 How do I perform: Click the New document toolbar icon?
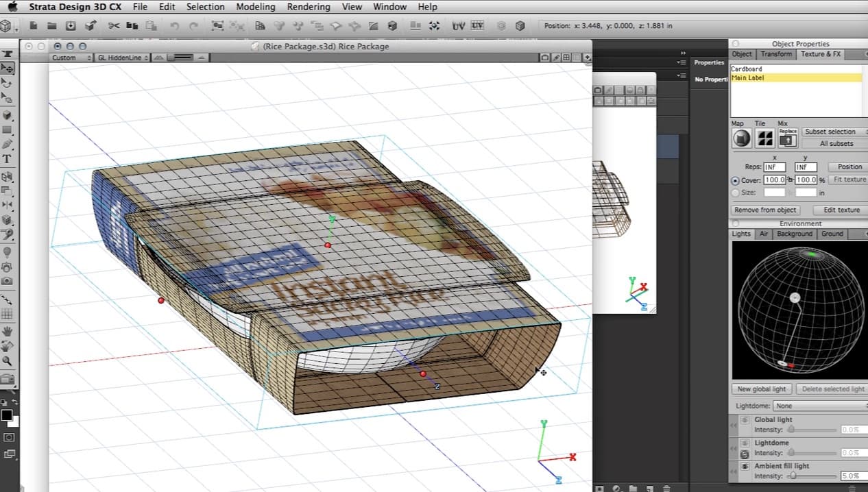34,26
